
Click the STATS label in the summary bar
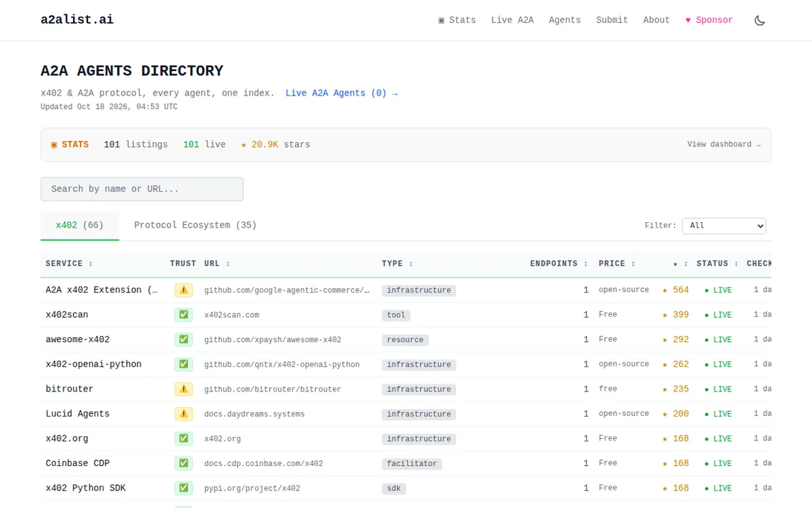[70, 144]
